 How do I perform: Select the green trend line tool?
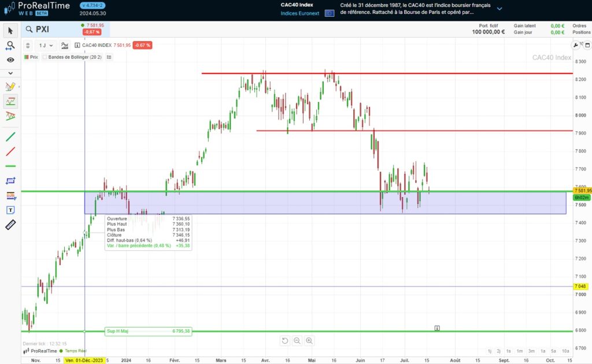coord(10,137)
